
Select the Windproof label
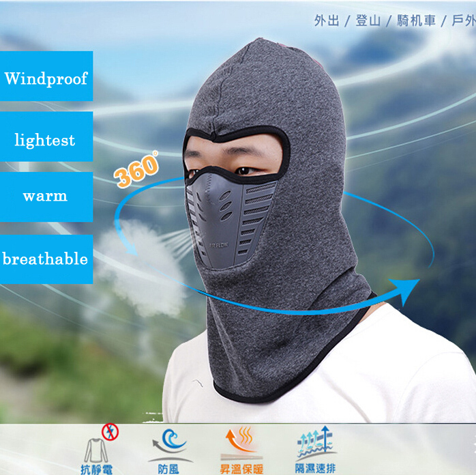tap(46, 78)
